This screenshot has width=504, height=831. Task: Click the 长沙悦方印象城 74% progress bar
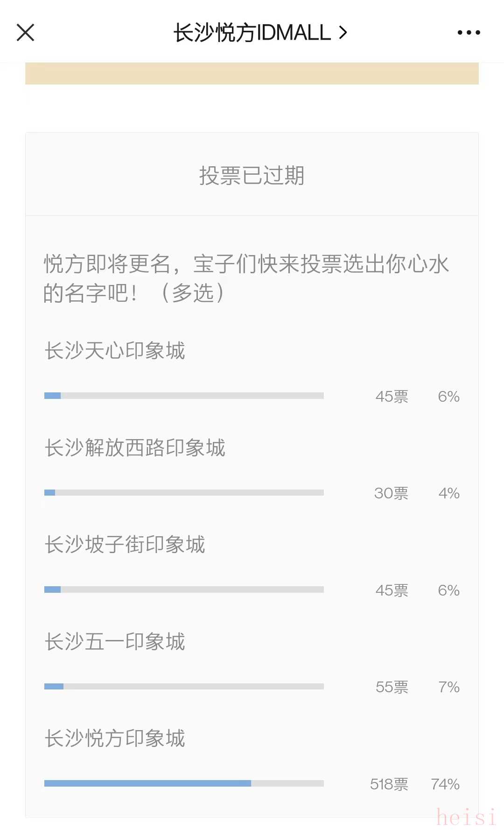coord(184,783)
